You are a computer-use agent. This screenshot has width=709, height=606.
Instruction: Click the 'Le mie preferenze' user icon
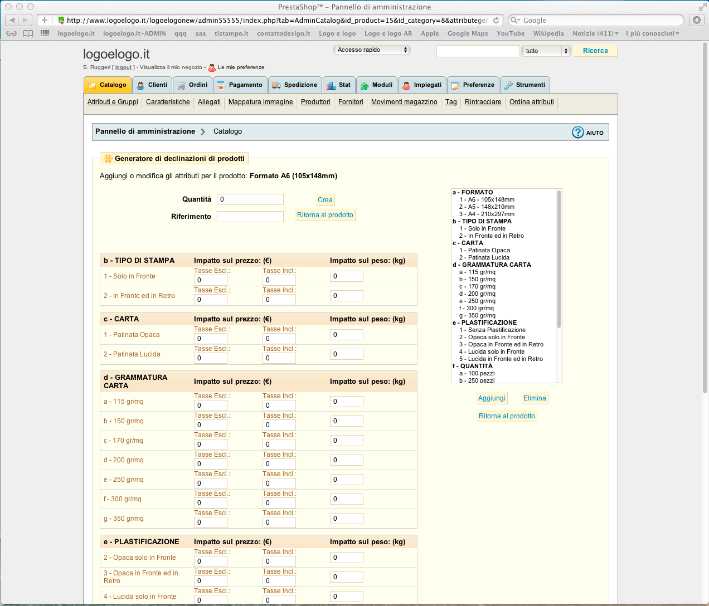coord(211,67)
